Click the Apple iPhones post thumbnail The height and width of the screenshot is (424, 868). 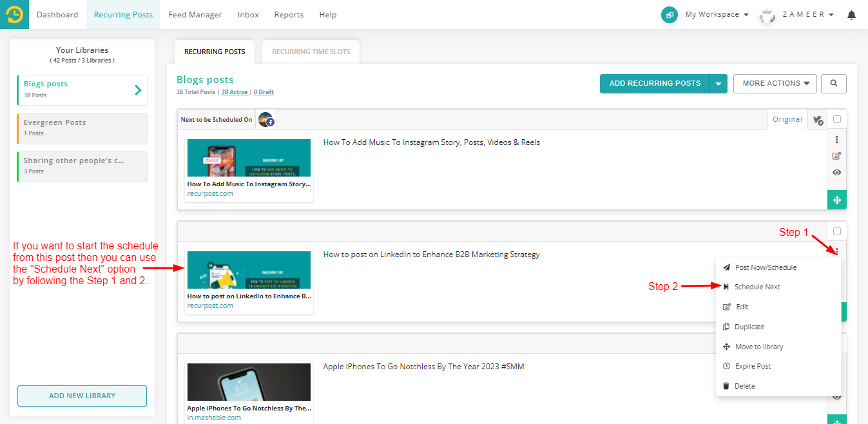[249, 382]
